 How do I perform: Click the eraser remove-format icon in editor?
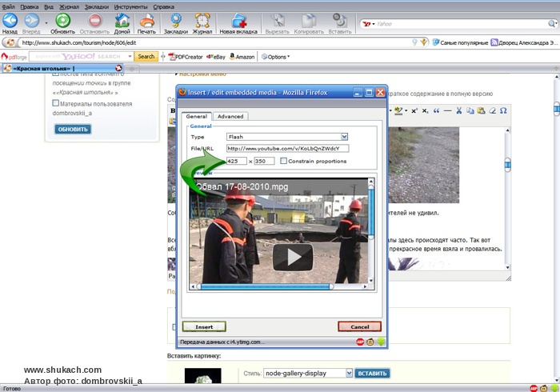[492, 111]
